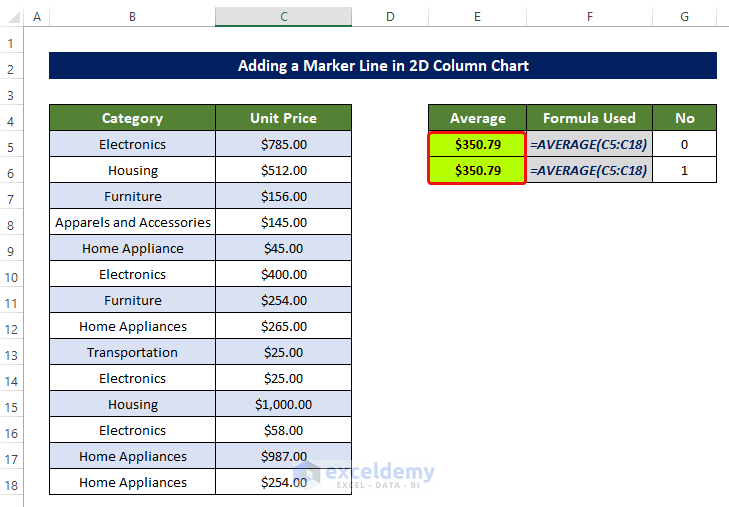Click the Formula Used header cell
The image size is (729, 507).
589,118
